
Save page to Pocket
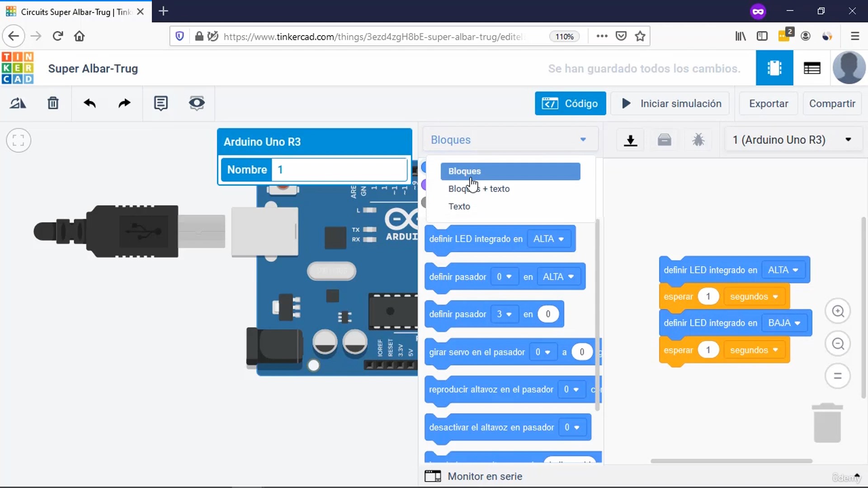621,36
